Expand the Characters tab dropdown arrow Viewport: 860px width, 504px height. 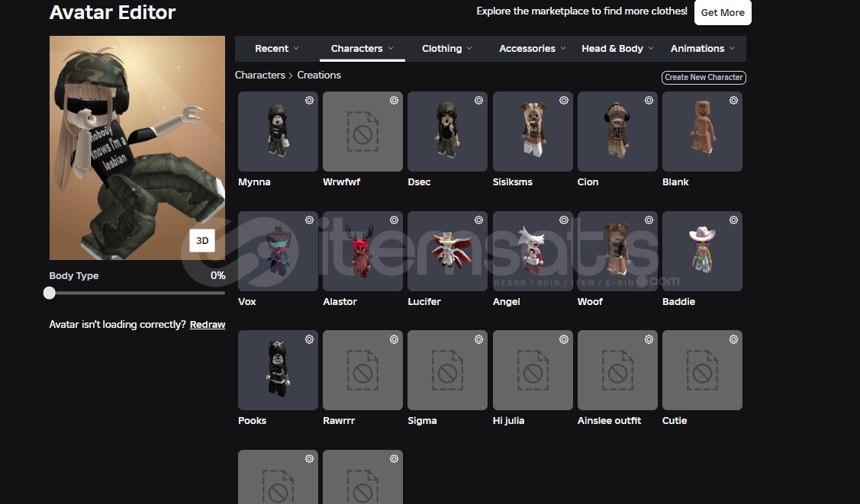(x=391, y=48)
